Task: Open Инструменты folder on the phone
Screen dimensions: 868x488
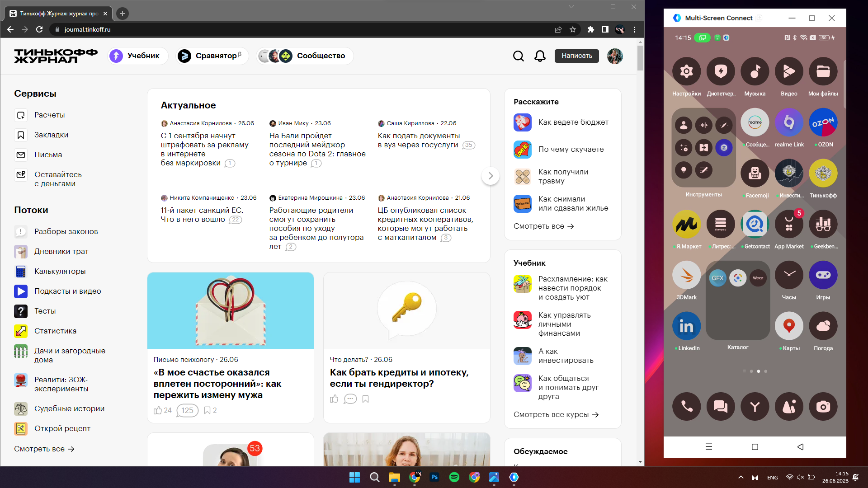Action: 703,148
